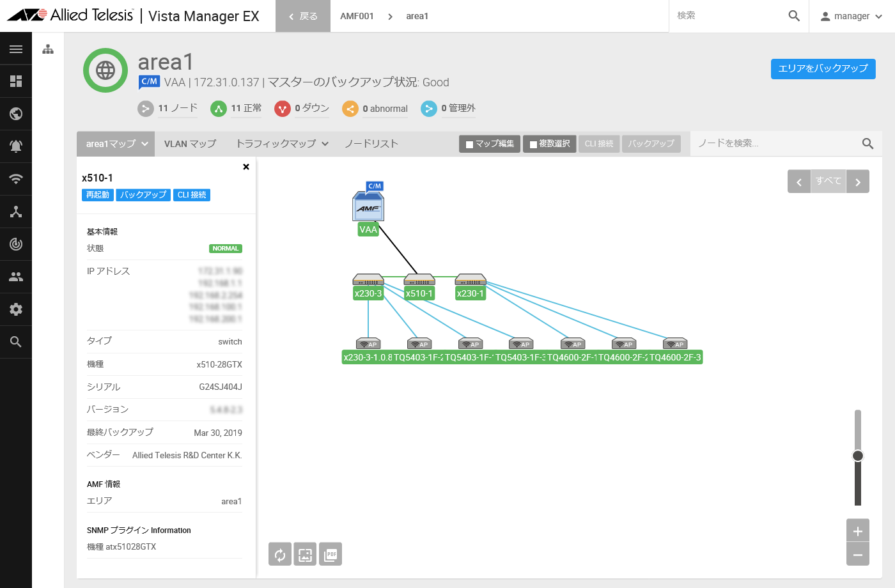Screen dimensions: 895x588
Task: Close the x510-1 details panel
Action: click(246, 167)
